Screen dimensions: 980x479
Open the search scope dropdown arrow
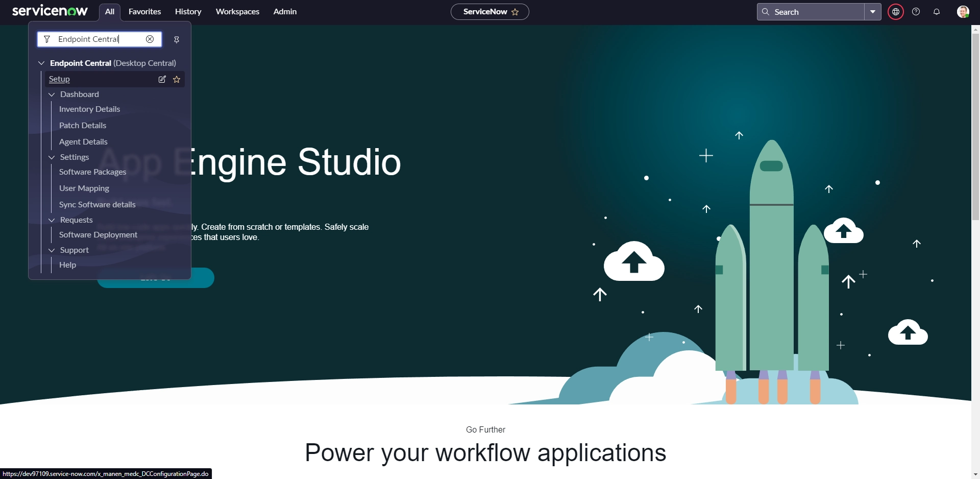(x=873, y=12)
